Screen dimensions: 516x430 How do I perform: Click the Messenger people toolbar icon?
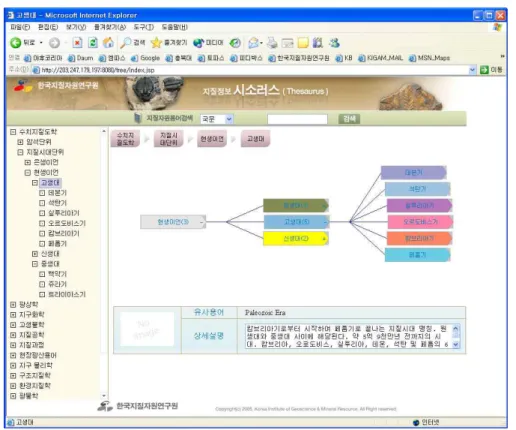coord(334,43)
